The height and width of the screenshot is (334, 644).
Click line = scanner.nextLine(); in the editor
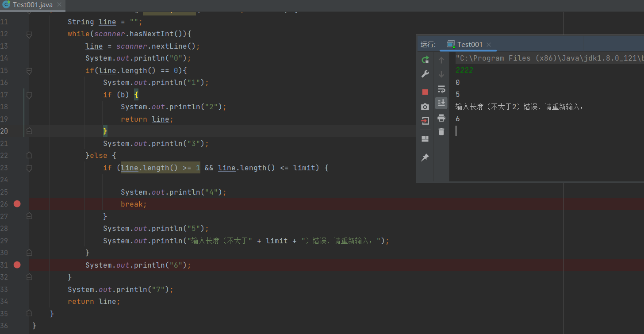[x=143, y=46]
